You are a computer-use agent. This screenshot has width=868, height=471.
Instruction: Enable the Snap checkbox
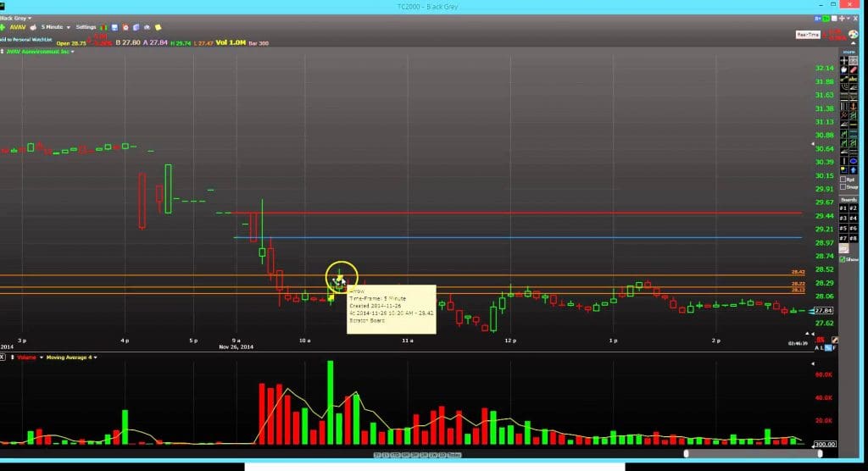(843, 187)
